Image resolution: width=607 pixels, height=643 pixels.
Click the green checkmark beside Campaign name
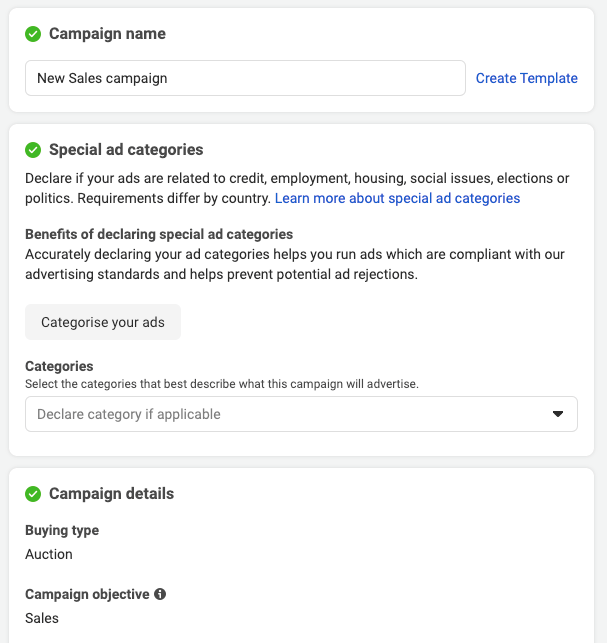click(33, 34)
